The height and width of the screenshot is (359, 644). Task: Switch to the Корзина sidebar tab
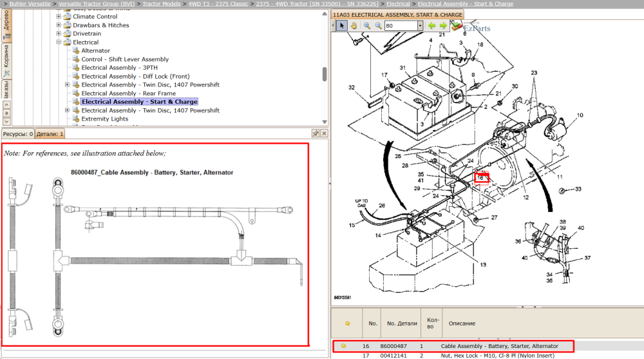6,60
